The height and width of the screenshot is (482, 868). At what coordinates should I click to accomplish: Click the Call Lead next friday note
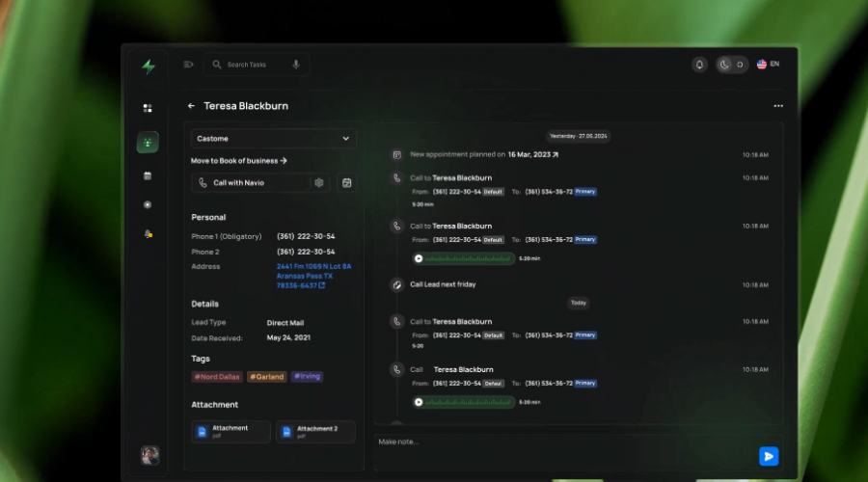pos(443,284)
